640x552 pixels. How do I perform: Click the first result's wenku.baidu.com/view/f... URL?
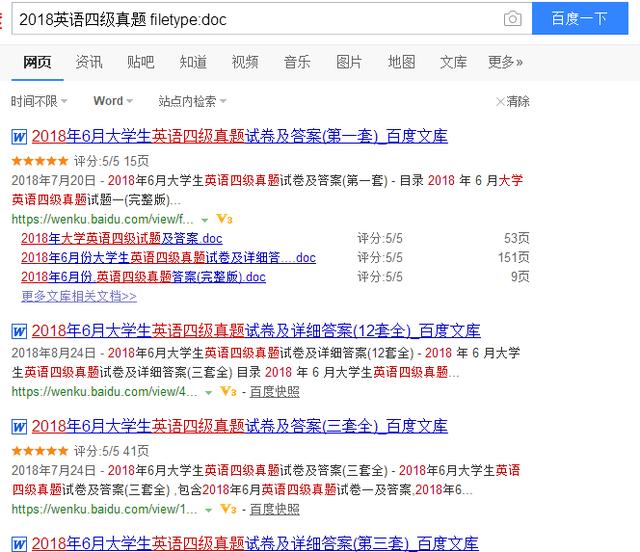(x=102, y=219)
